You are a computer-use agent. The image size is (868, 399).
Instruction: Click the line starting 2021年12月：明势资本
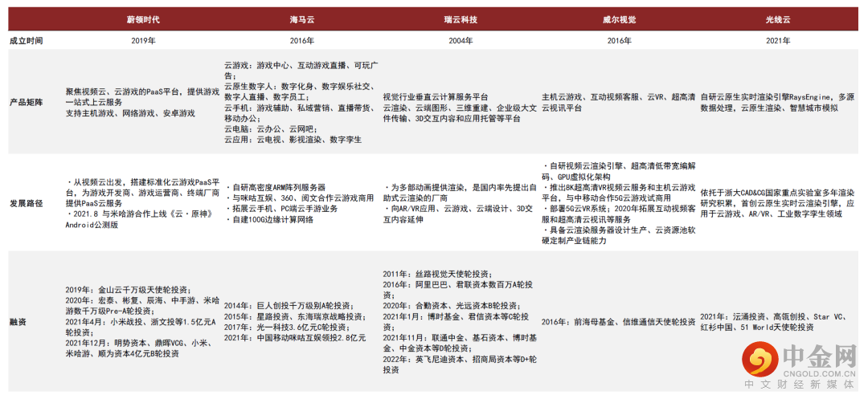141,348
